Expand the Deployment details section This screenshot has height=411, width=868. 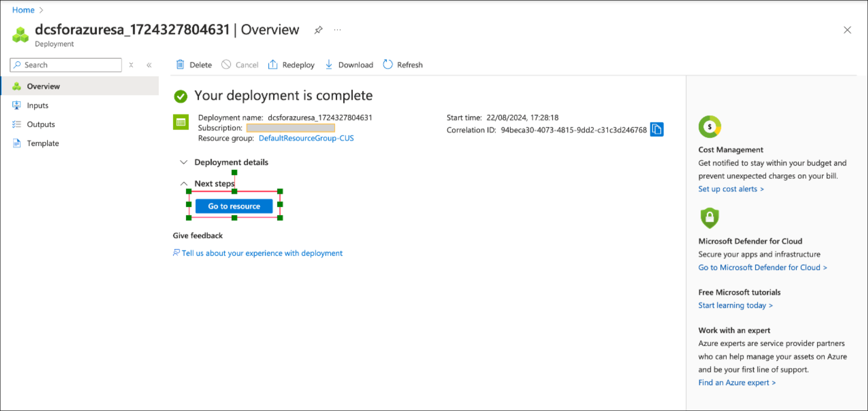tap(184, 162)
